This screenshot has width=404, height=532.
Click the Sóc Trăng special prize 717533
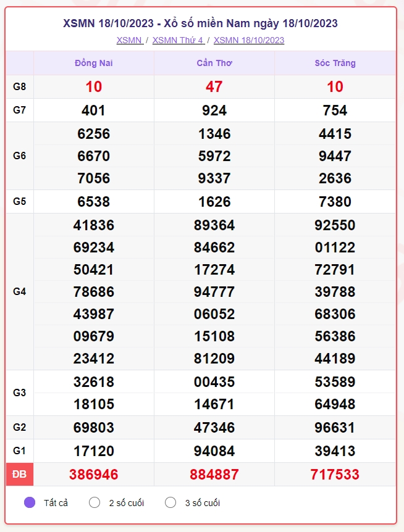pos(335,475)
